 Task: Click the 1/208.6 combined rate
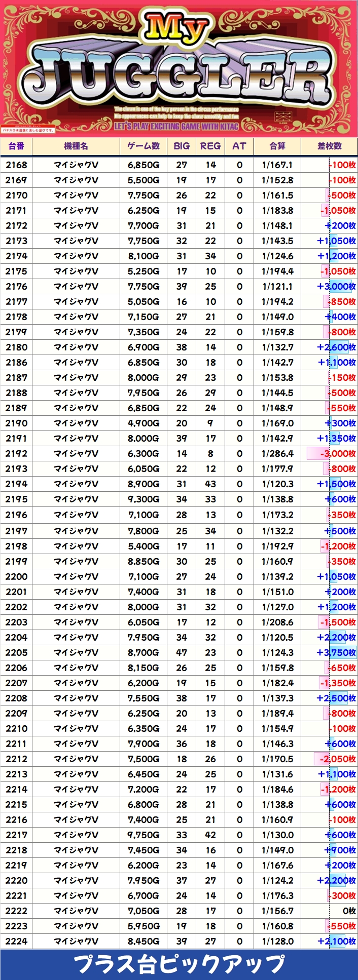pyautogui.click(x=277, y=622)
